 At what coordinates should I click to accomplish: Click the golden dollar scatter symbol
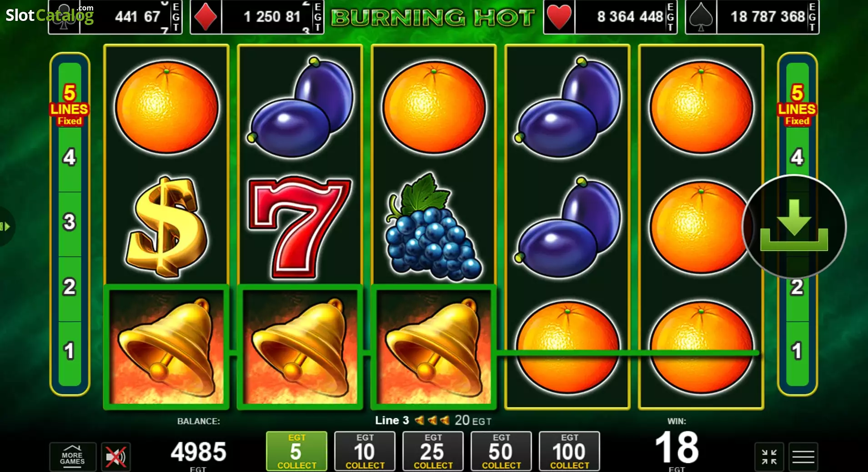(166, 227)
